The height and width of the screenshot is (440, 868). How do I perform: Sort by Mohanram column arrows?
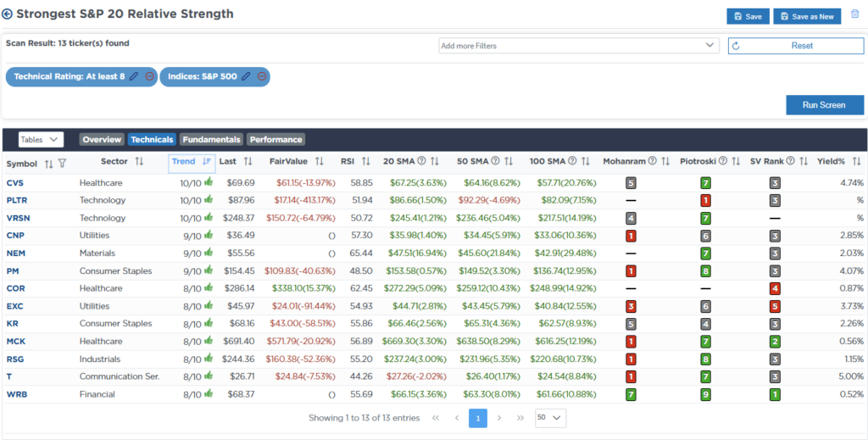(x=665, y=162)
